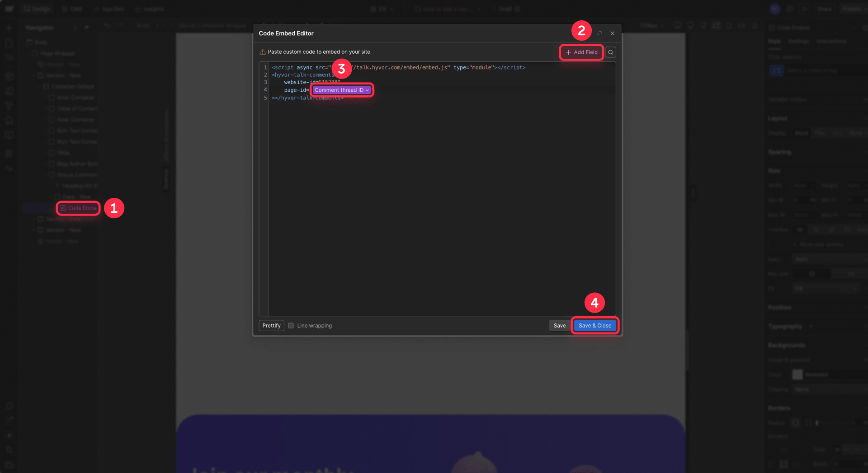The image size is (868, 473).
Task: Click the Save button
Action: pos(560,326)
